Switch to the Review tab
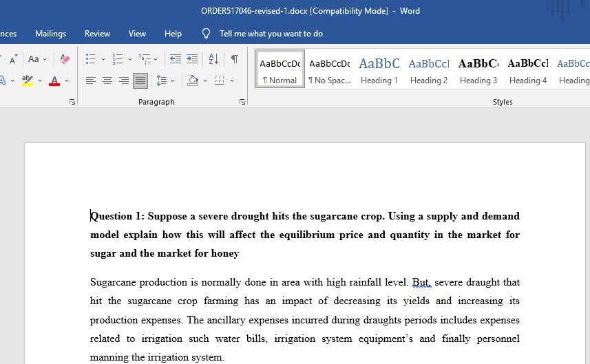 (x=97, y=34)
